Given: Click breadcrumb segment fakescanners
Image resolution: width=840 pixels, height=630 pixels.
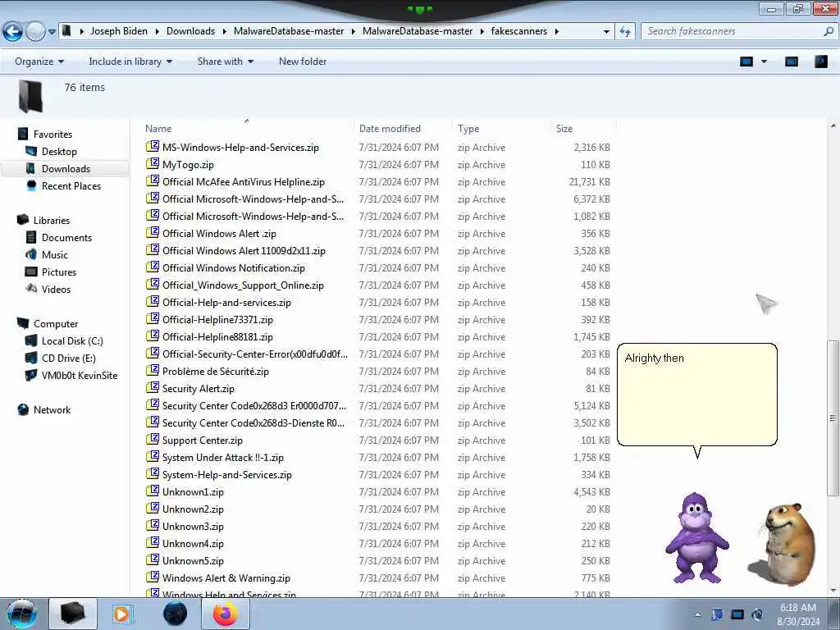Looking at the screenshot, I should [x=519, y=31].
